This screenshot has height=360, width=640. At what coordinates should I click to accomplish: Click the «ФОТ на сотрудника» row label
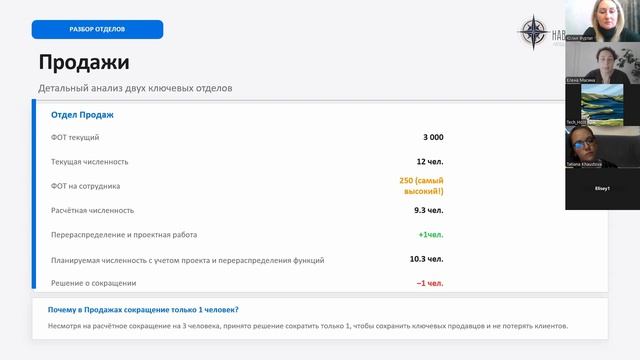(x=85, y=186)
